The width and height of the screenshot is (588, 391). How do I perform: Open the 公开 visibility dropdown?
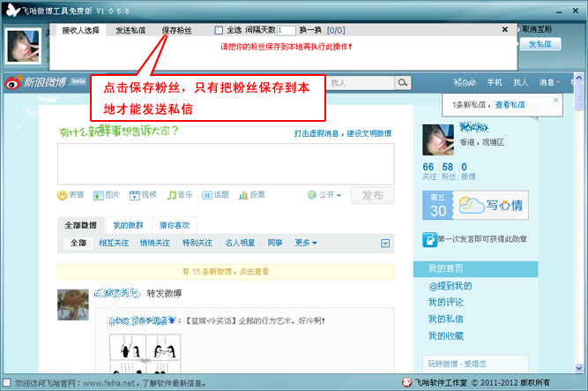pos(324,195)
